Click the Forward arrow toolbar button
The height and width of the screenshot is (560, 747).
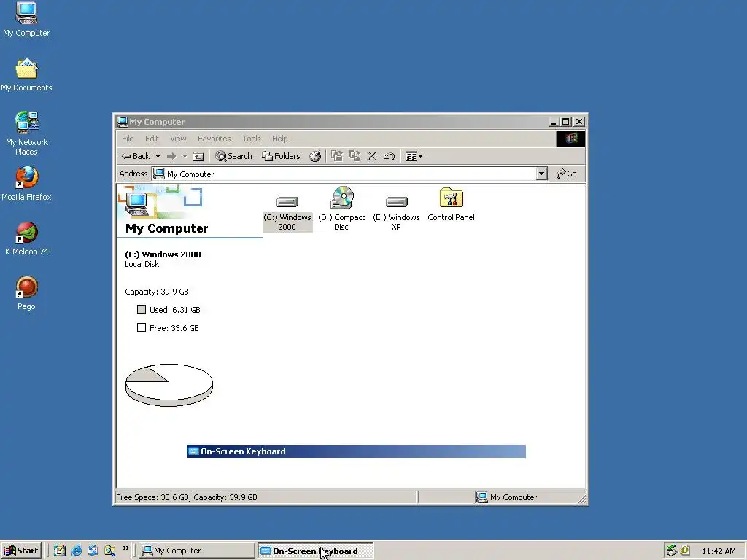point(171,156)
